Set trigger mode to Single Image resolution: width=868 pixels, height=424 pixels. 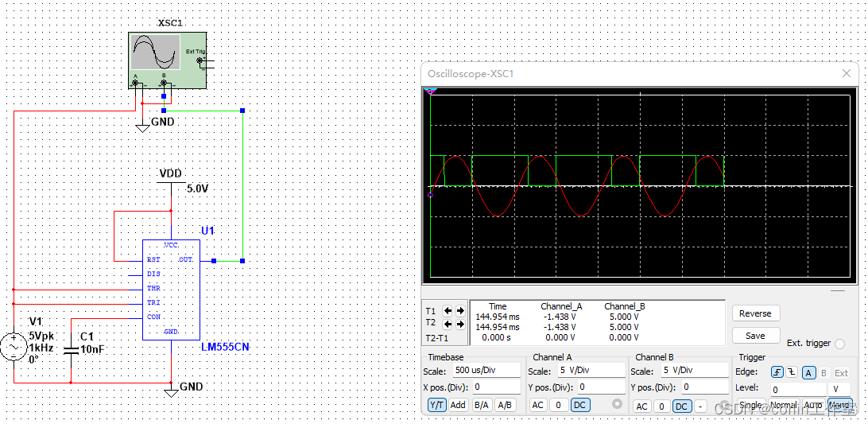pos(751,405)
